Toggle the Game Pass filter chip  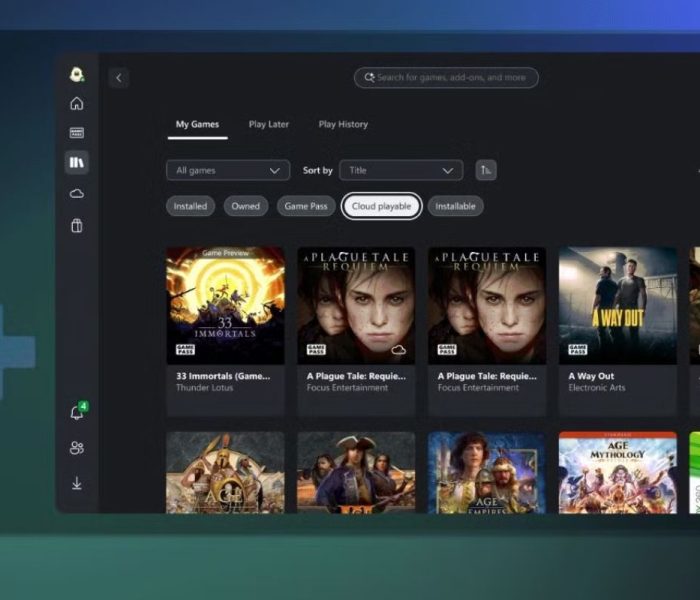tap(306, 206)
